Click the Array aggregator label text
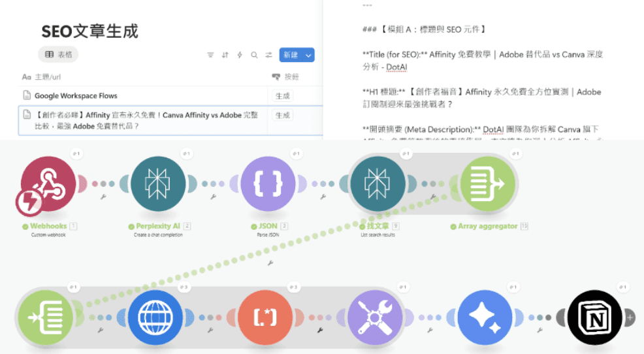 (487, 226)
